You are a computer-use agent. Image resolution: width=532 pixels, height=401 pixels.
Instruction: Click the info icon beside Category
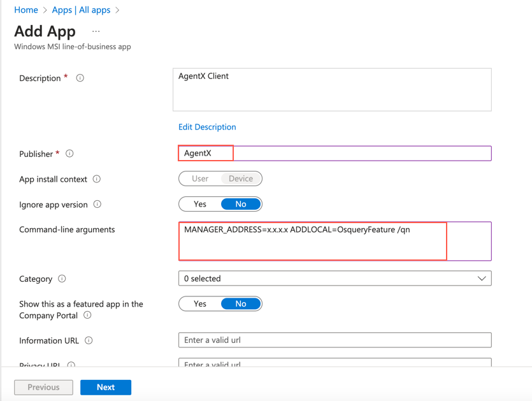point(61,279)
